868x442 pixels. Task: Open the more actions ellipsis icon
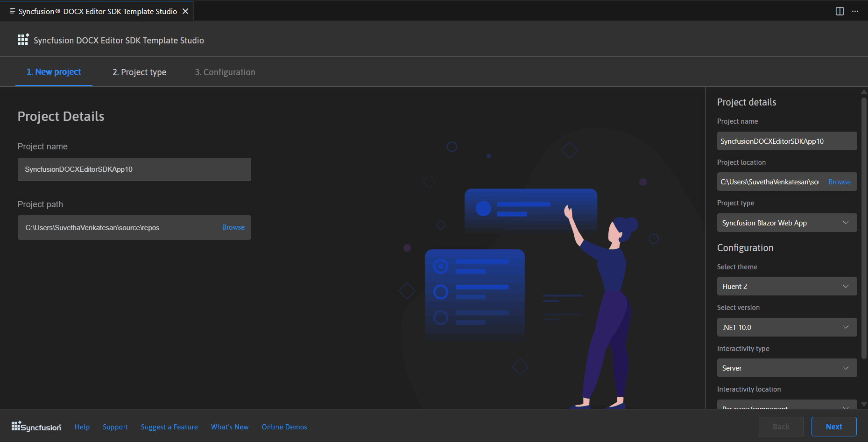point(855,11)
